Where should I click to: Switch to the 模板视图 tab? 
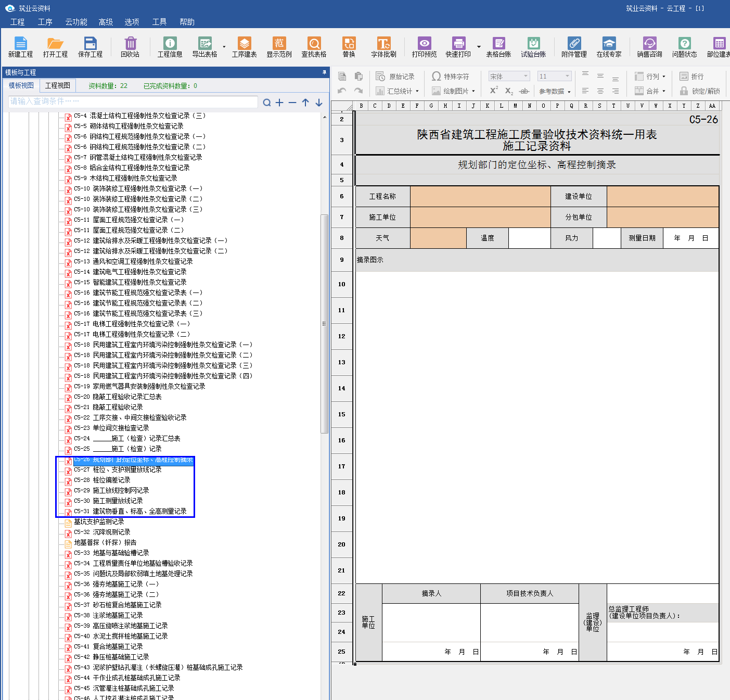tap(21, 85)
